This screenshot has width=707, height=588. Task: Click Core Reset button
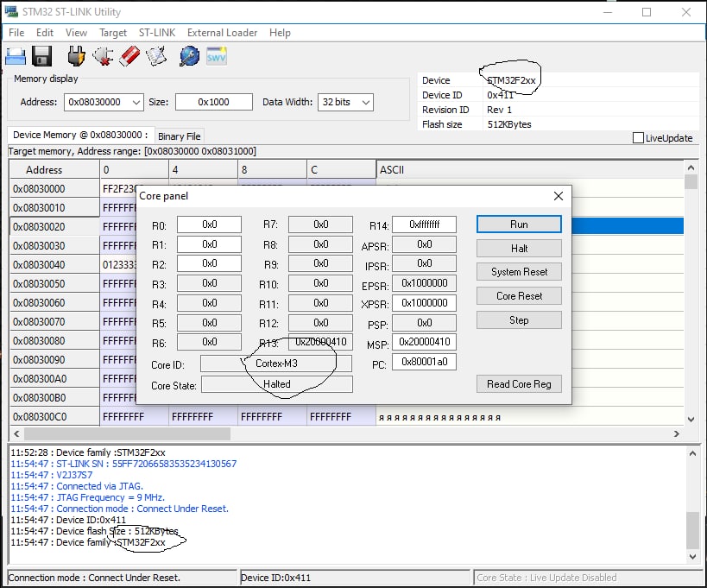click(519, 296)
